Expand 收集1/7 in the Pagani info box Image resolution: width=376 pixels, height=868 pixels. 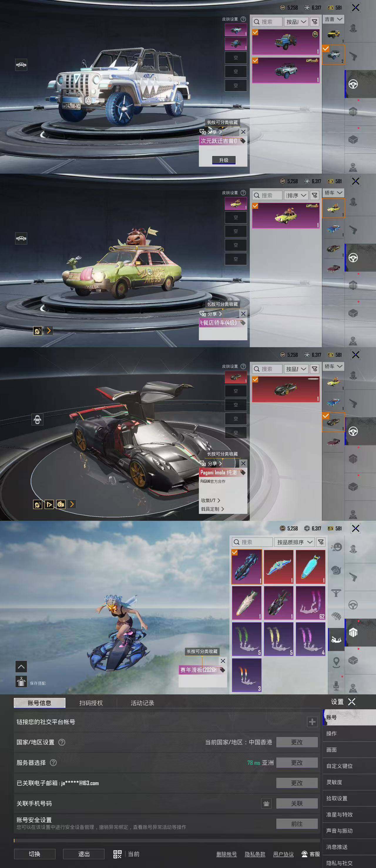click(210, 500)
